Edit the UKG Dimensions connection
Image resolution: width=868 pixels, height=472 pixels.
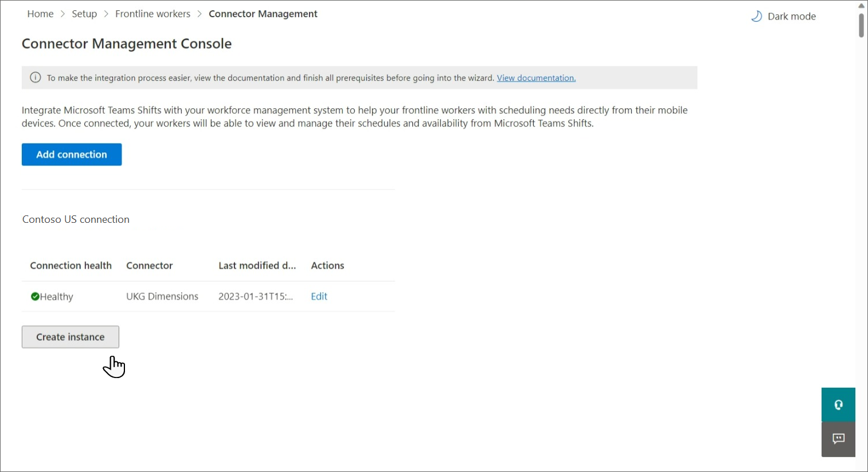[319, 296]
